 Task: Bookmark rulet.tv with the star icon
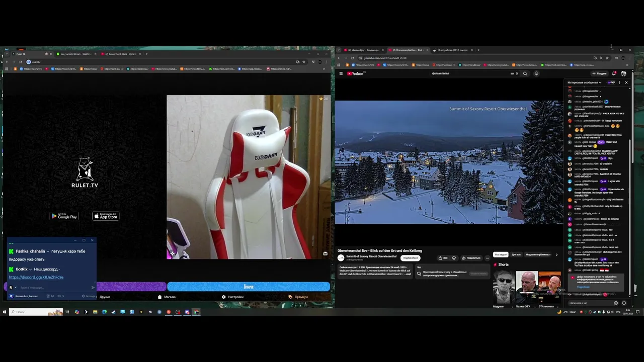click(303, 62)
